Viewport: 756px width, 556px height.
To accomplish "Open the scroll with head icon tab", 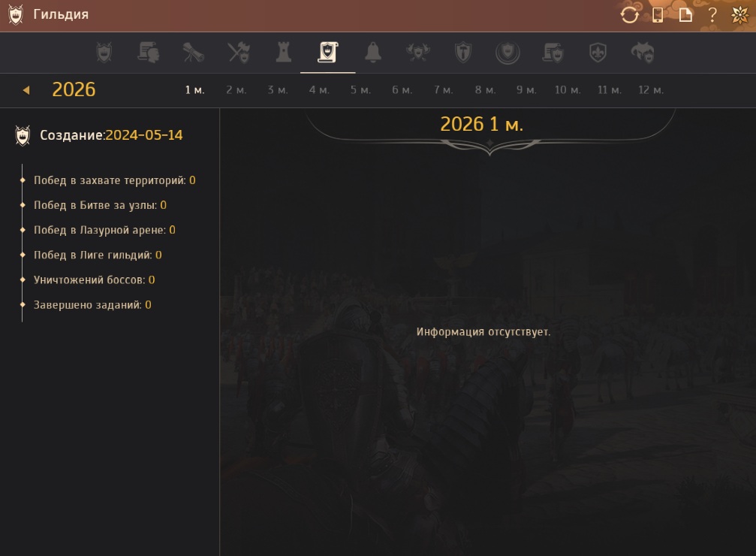I will 149,53.
